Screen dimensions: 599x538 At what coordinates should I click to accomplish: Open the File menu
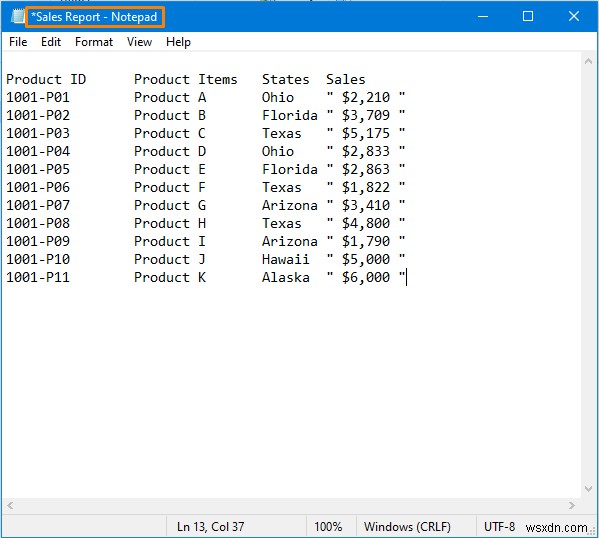point(18,42)
